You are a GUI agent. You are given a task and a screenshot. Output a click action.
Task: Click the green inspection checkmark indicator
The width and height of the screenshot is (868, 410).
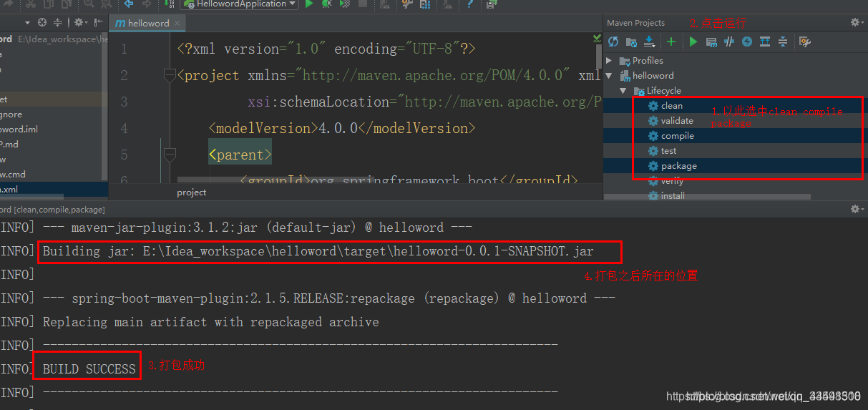pos(597,37)
